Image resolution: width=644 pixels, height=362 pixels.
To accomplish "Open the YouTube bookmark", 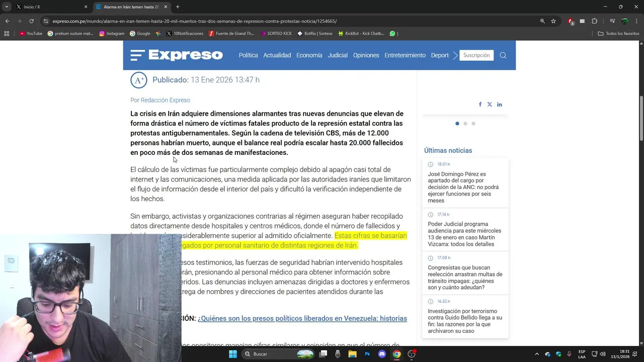I will [x=31, y=34].
